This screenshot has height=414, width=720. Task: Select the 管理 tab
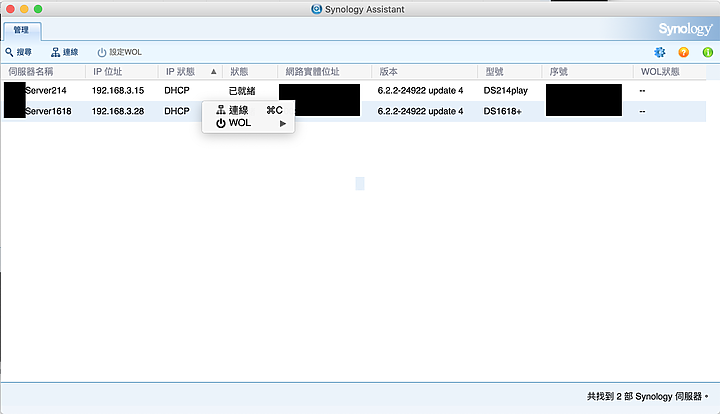pyautogui.click(x=22, y=30)
